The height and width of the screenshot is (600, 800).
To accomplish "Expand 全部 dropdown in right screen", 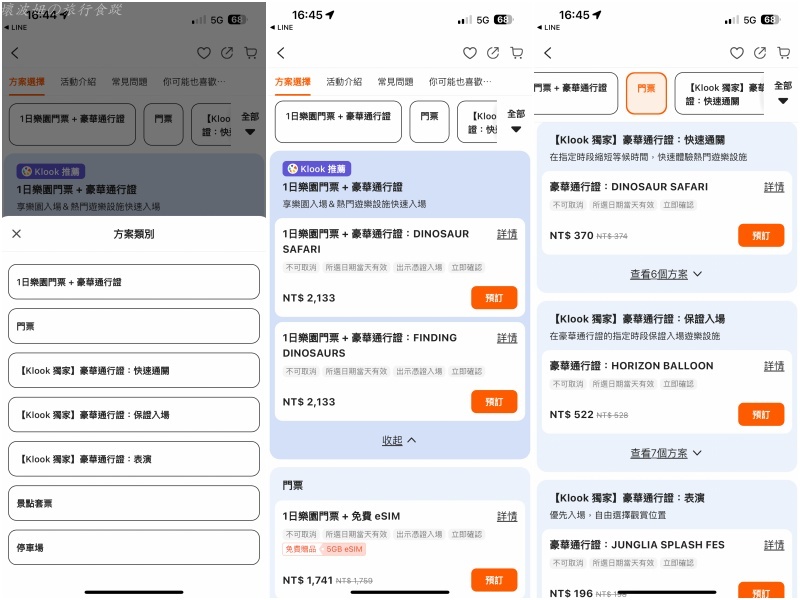I will coord(783,93).
